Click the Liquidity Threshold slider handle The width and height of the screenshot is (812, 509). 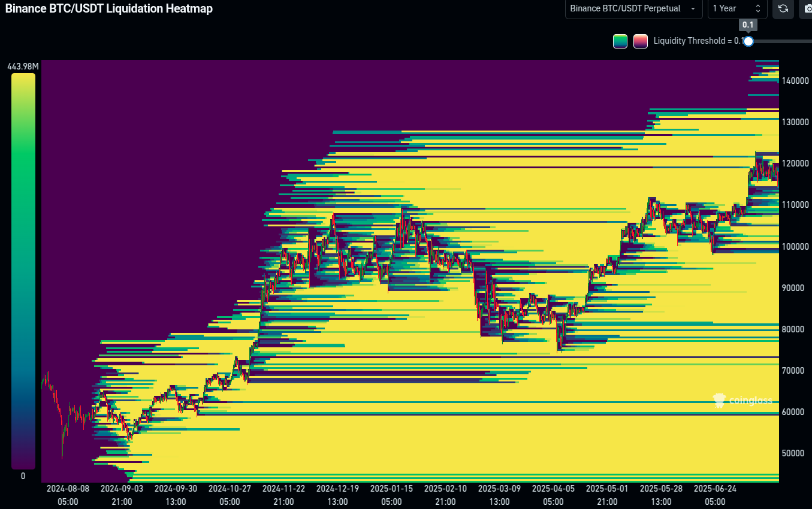coord(748,41)
